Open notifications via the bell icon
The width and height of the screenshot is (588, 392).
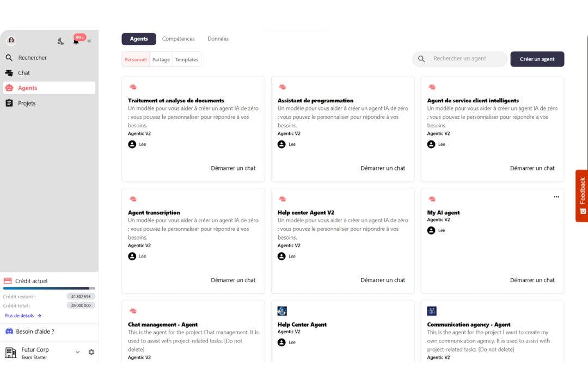click(76, 41)
